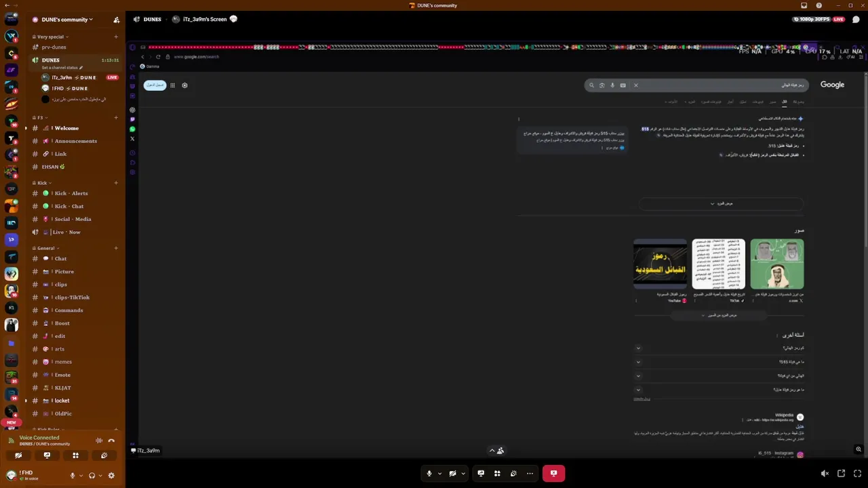Pop out the stream window
The width and height of the screenshot is (868, 488).
(x=841, y=473)
